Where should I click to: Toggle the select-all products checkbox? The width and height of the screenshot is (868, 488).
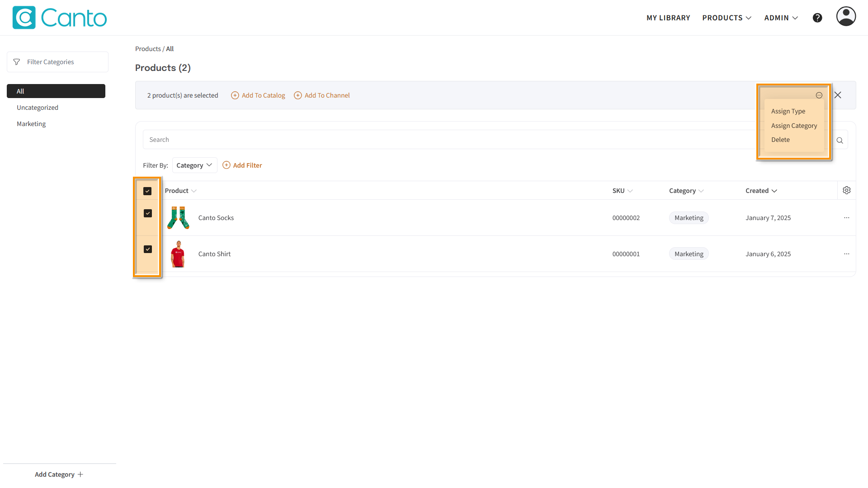(147, 191)
